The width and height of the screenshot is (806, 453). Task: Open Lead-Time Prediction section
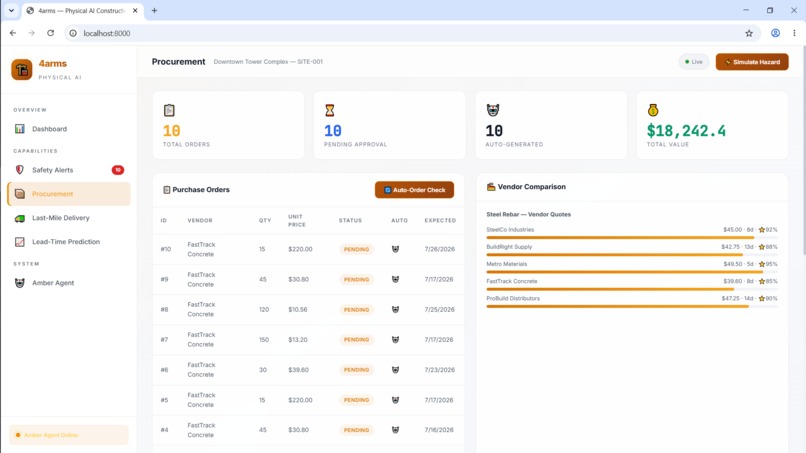[x=69, y=242]
